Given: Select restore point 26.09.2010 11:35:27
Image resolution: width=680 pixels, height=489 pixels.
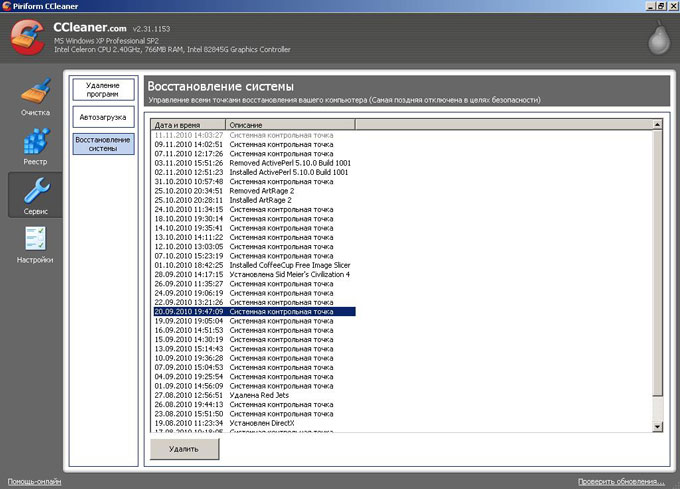Looking at the screenshot, I should [255, 284].
